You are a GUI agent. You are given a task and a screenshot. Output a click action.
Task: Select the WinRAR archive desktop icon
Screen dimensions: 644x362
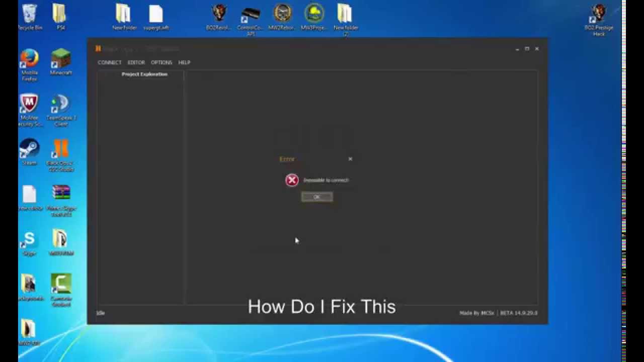click(x=61, y=200)
